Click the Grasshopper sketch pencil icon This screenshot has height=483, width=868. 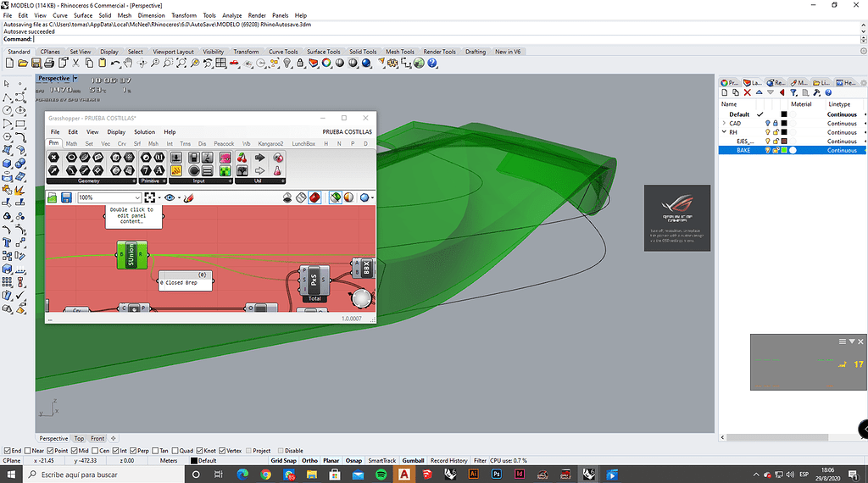click(188, 197)
